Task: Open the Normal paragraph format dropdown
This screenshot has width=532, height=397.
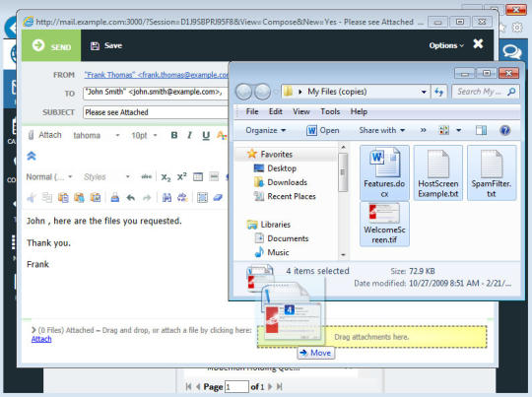Action: click(x=49, y=176)
